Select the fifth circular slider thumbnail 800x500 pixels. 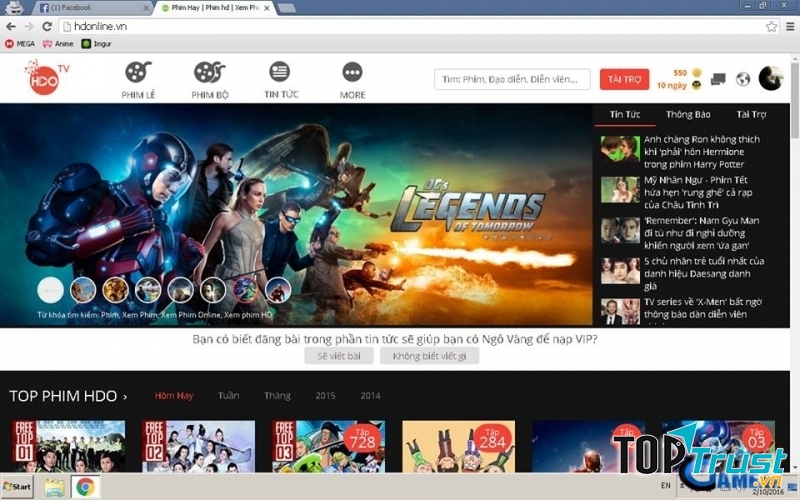click(181, 290)
